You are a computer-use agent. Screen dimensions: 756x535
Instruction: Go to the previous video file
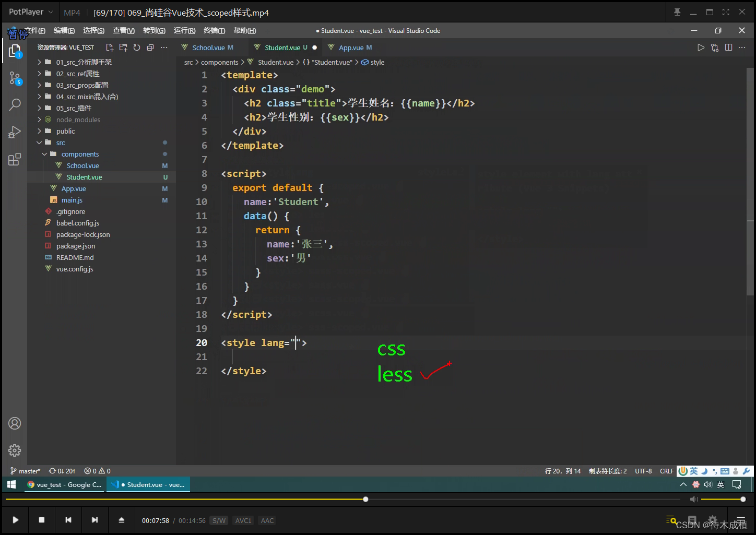(68, 520)
